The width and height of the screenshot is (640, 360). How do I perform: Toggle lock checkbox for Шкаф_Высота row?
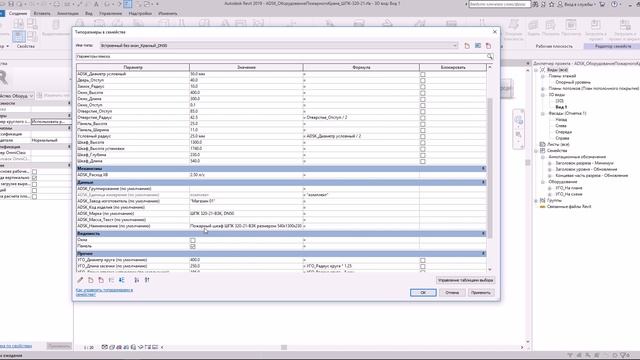click(x=422, y=142)
